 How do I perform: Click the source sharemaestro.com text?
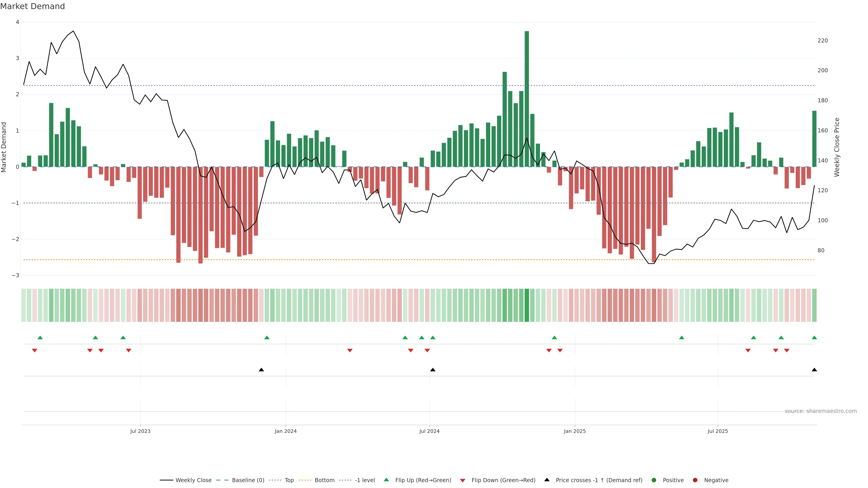click(x=821, y=411)
